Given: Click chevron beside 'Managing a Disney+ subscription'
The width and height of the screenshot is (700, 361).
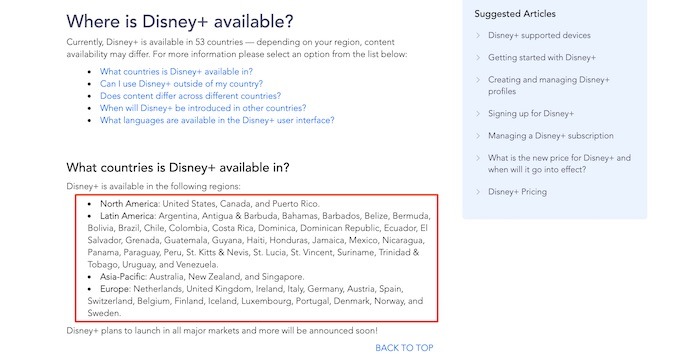Looking at the screenshot, I should (478, 136).
